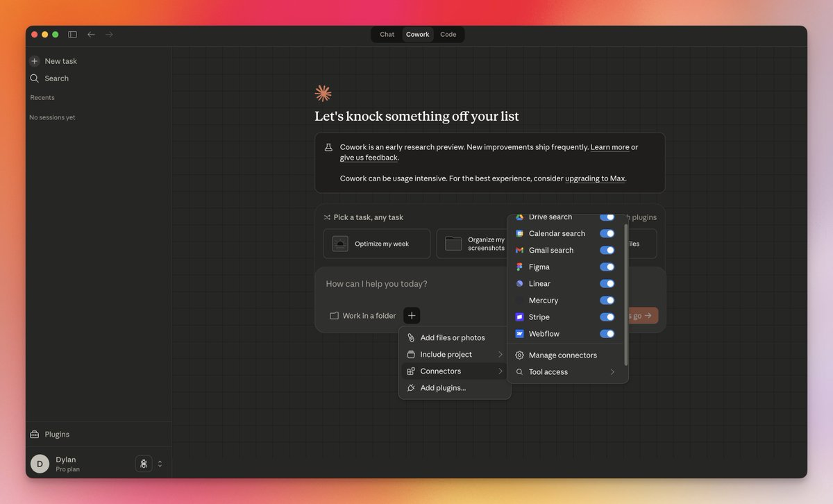This screenshot has width=833, height=504.
Task: Click Organize my screenshots card
Action: click(x=473, y=244)
